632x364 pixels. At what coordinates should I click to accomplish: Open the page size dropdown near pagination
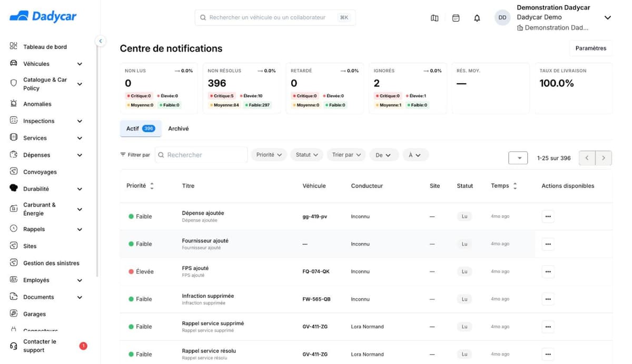pos(518,158)
